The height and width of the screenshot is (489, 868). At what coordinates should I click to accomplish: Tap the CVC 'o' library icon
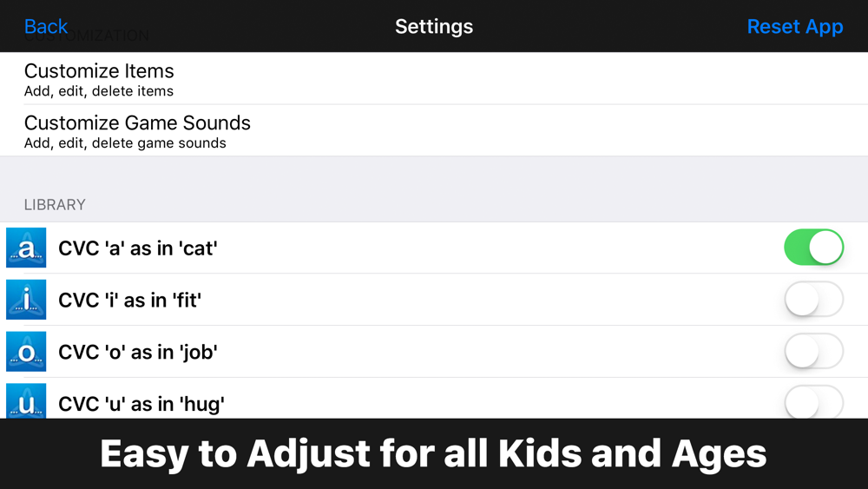pos(26,352)
